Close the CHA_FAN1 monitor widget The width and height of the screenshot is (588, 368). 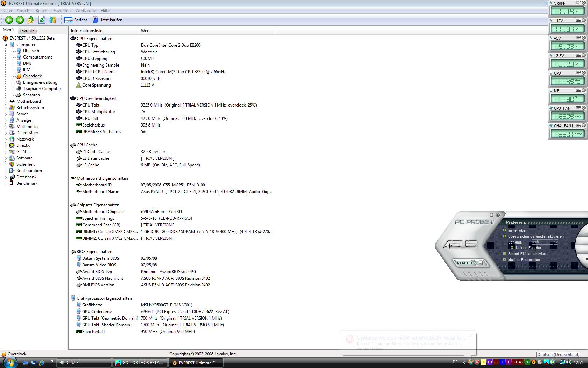click(583, 125)
